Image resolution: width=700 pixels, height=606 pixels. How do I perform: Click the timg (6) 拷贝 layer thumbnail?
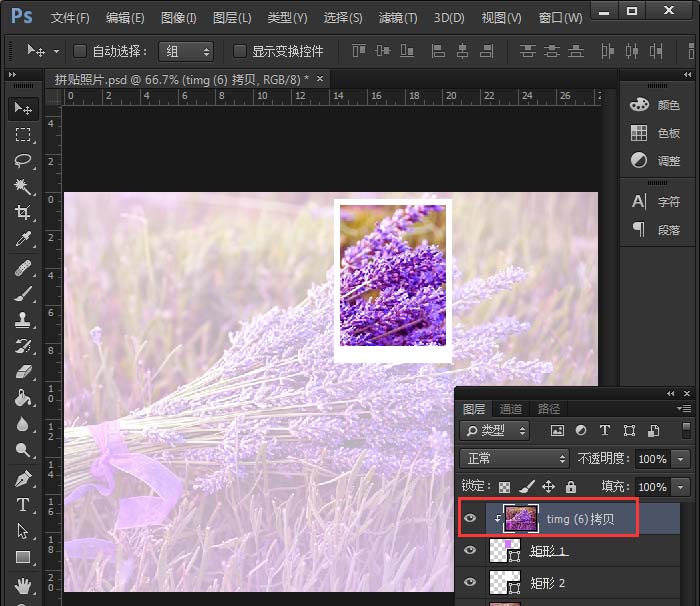click(x=520, y=518)
